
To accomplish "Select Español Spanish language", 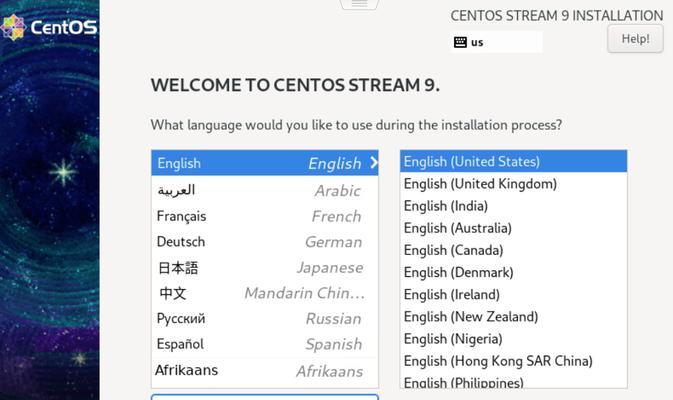I will tap(264, 344).
